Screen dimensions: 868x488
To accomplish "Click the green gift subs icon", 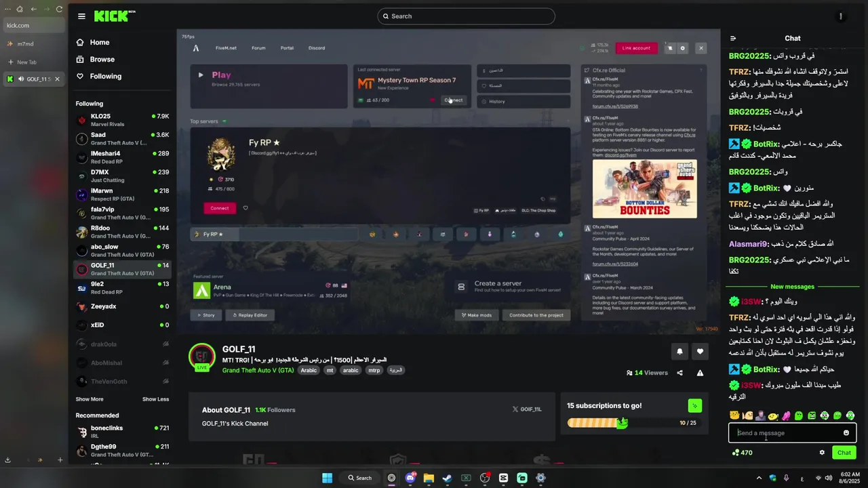I will 694,406.
